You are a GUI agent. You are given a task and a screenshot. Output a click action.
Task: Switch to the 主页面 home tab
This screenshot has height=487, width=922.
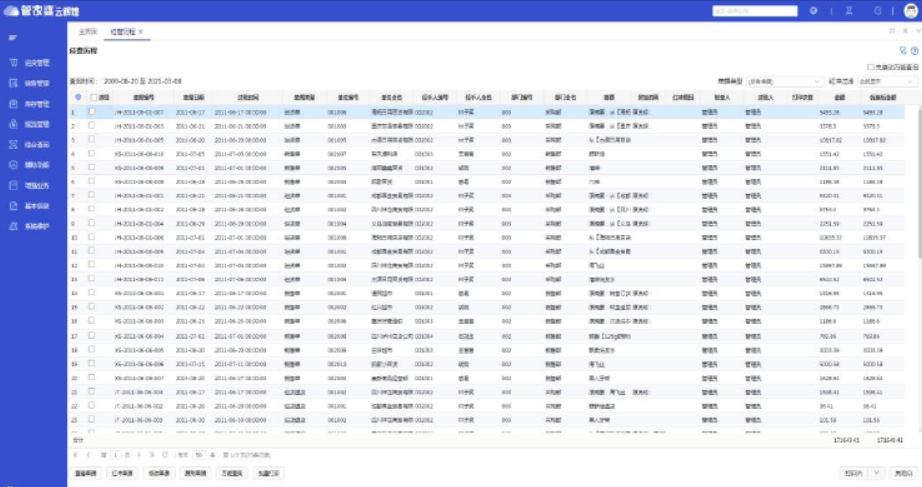[x=88, y=32]
